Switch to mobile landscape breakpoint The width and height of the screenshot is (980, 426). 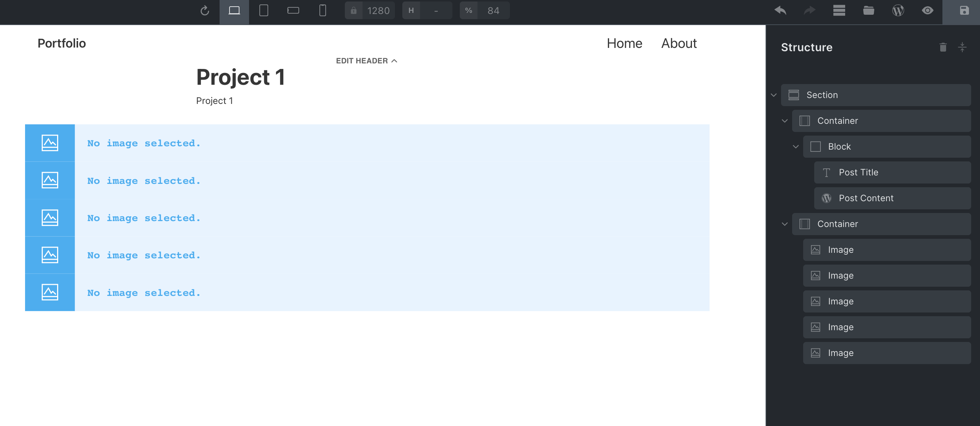[293, 11]
